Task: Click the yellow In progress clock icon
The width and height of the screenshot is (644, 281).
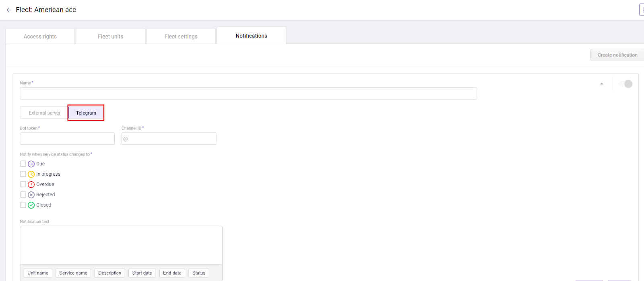Action: [31, 174]
